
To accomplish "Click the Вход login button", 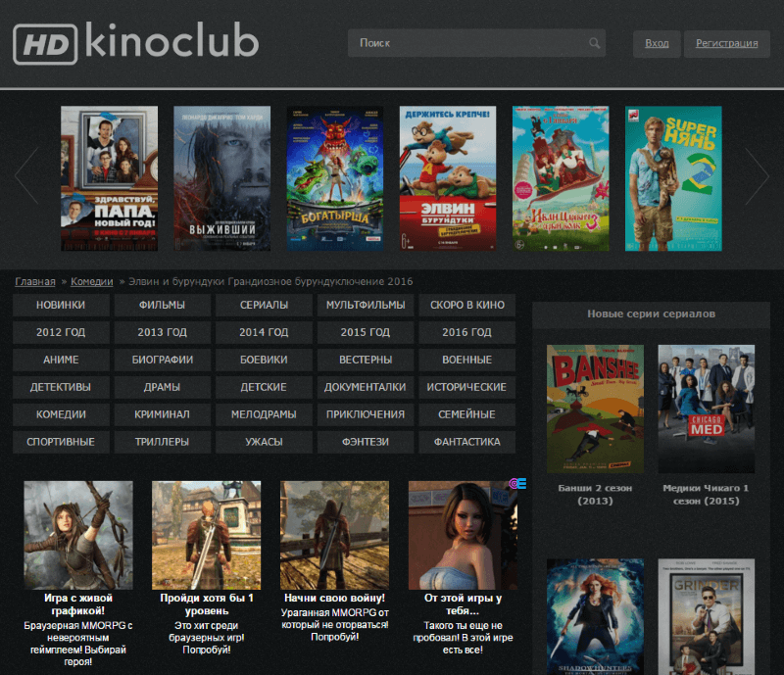I will click(x=657, y=43).
